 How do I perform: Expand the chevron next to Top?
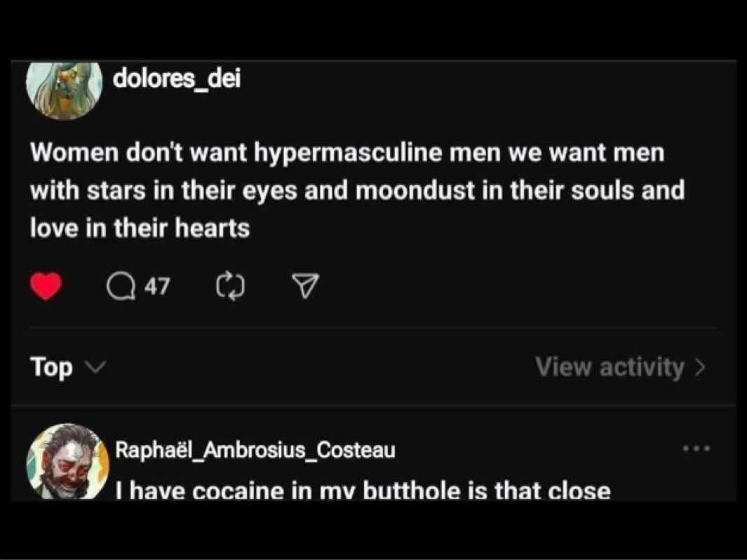[x=93, y=367]
